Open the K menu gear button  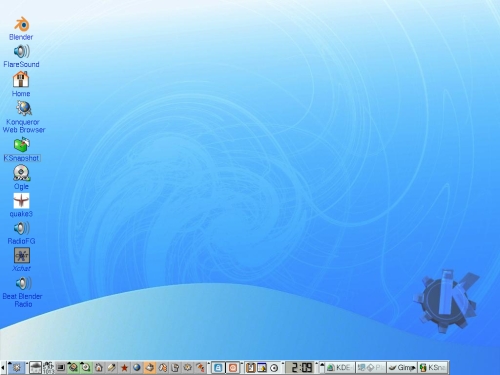click(x=16, y=368)
